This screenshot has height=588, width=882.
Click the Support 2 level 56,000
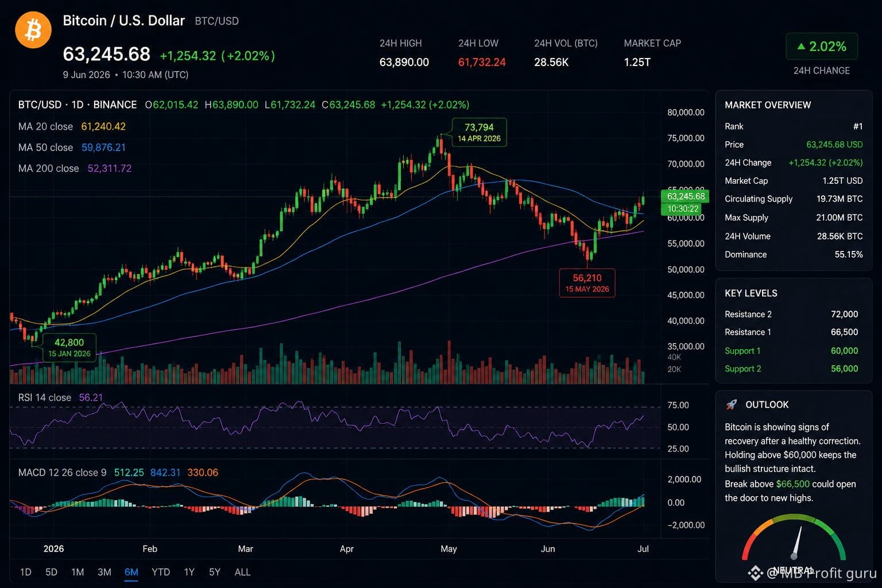(x=844, y=369)
